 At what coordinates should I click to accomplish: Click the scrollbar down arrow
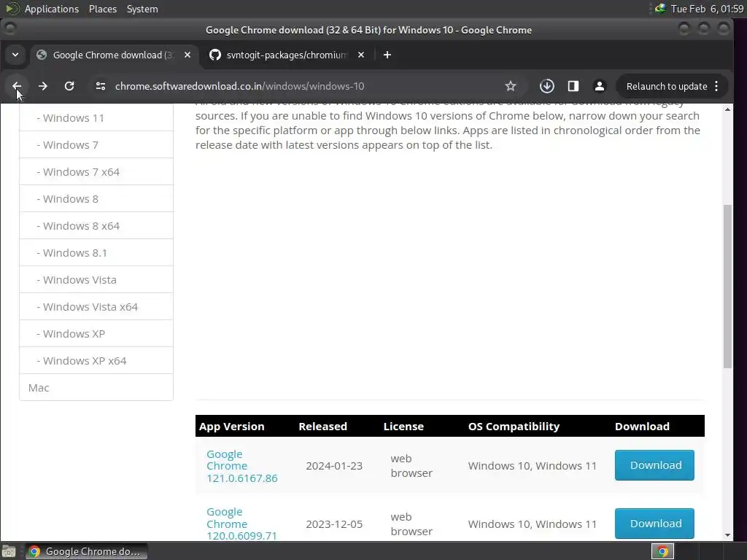[727, 534]
